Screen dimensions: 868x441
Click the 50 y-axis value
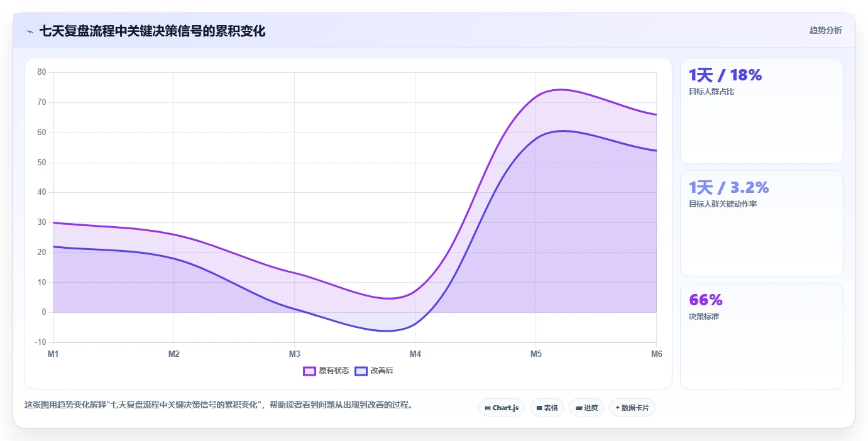click(42, 163)
